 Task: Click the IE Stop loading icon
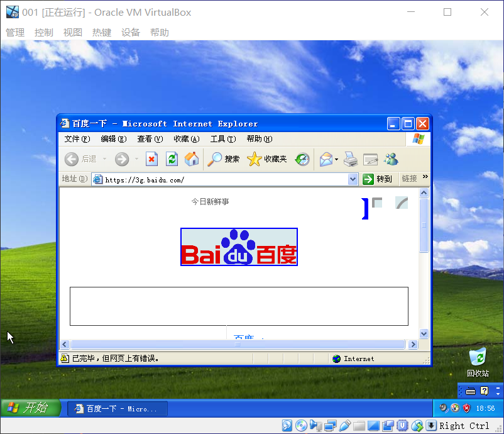point(151,159)
